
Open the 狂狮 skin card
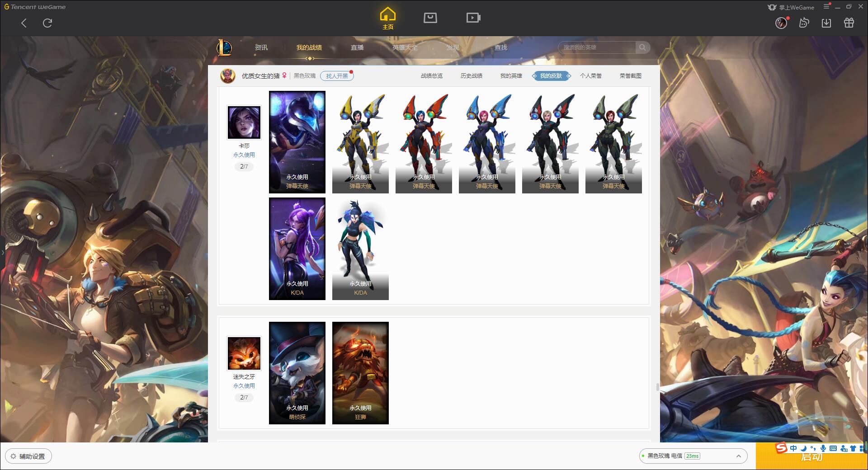point(360,373)
